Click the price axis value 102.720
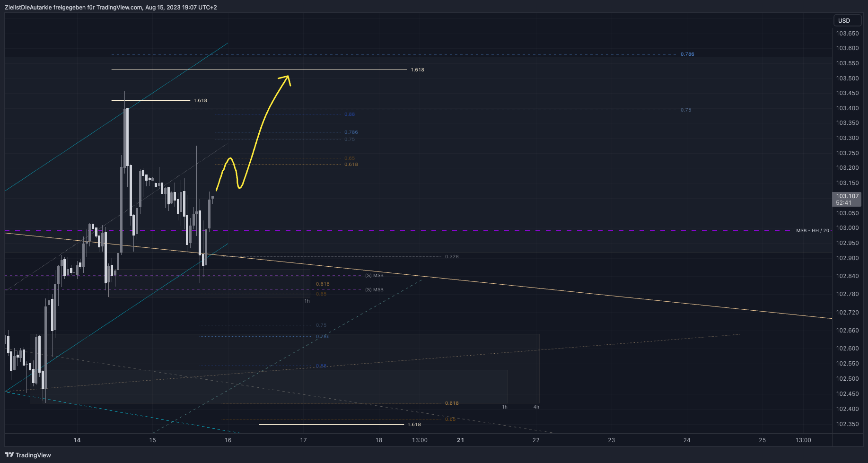Screen dimensions: 868x463 tap(847, 313)
